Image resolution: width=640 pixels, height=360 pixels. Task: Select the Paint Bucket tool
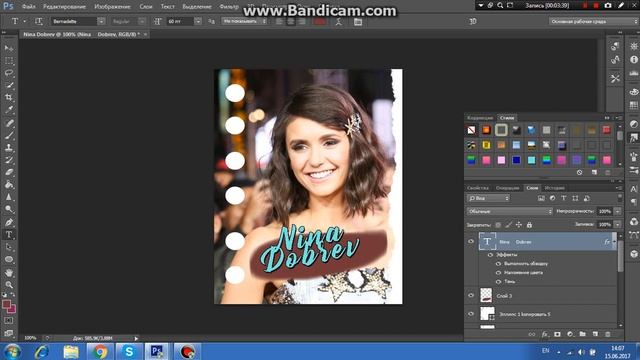(9, 184)
